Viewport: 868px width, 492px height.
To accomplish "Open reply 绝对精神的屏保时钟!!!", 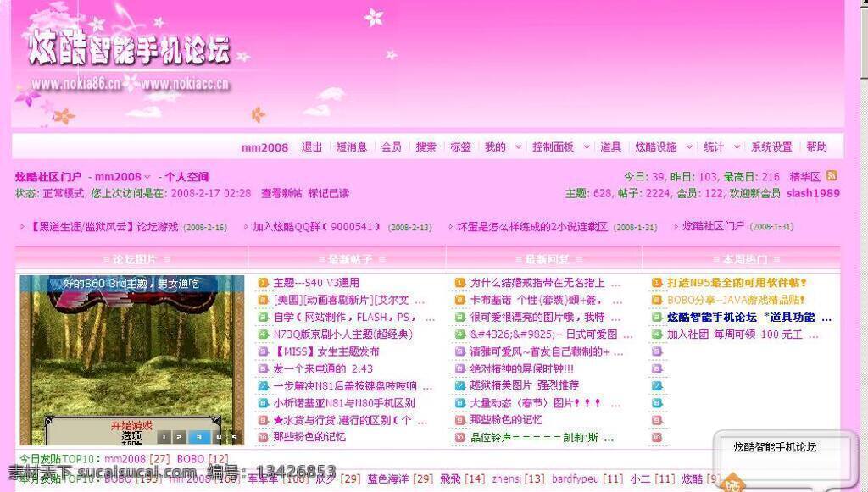I will [522, 368].
